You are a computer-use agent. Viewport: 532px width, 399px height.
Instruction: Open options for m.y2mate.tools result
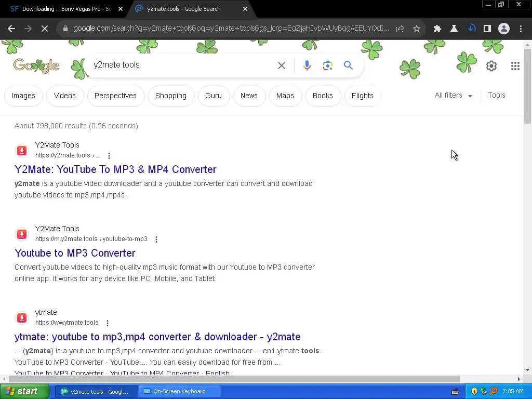point(156,240)
